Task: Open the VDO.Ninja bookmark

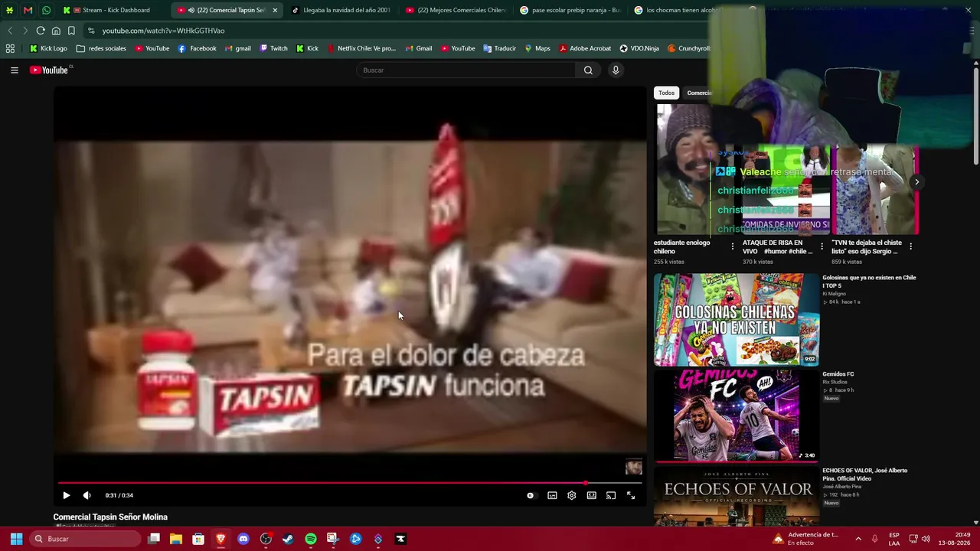Action: [639, 48]
